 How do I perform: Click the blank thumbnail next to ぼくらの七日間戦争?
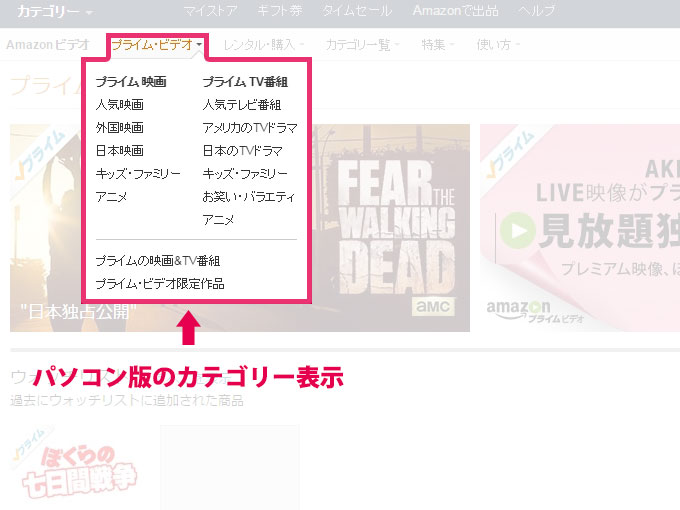(x=230, y=468)
